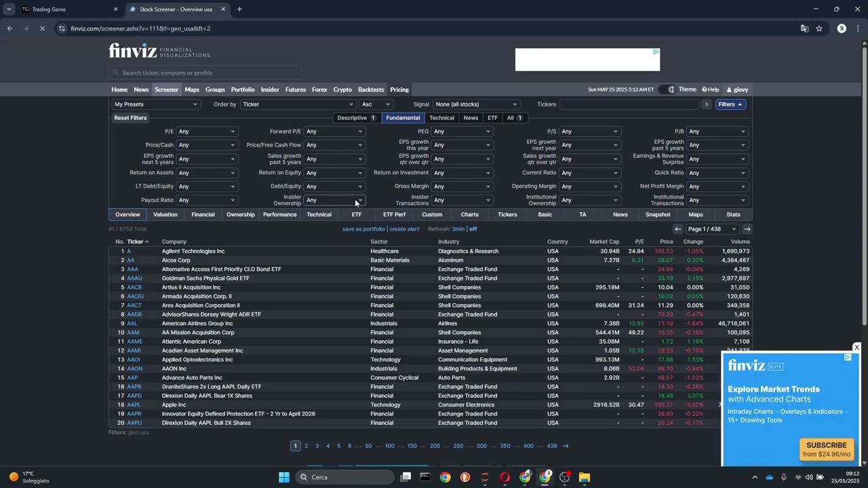Go to previous results page arrow
The height and width of the screenshot is (488, 868).
click(677, 229)
